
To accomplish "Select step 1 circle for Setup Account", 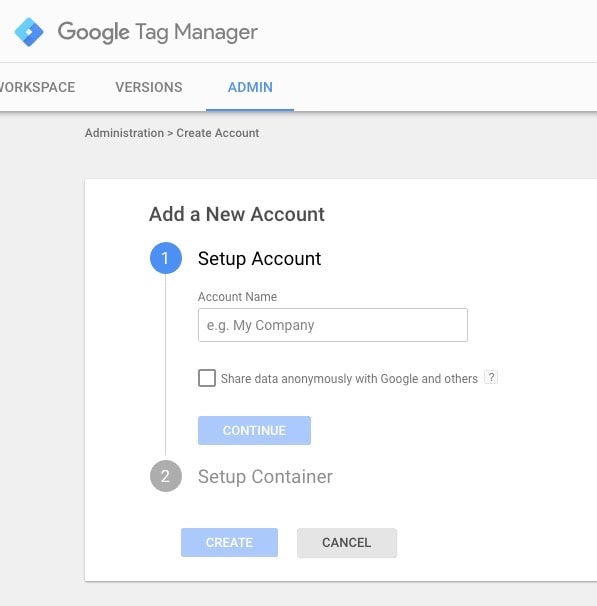I will coord(166,258).
